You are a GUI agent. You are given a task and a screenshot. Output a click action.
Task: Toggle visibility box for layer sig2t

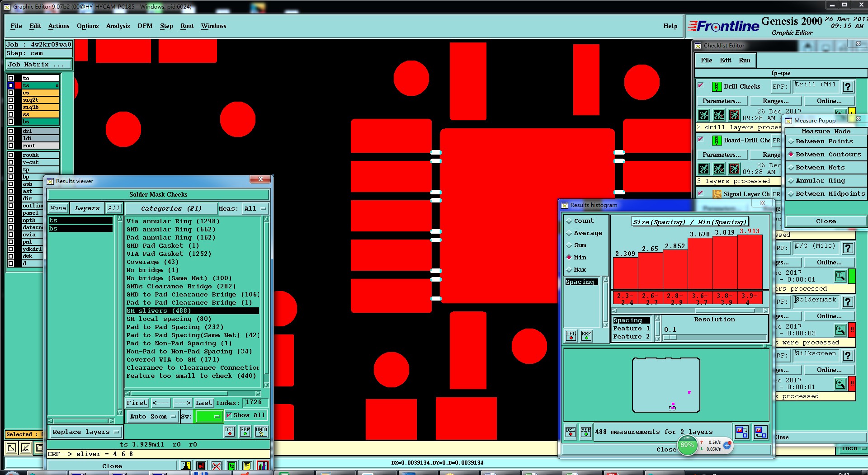[11, 100]
